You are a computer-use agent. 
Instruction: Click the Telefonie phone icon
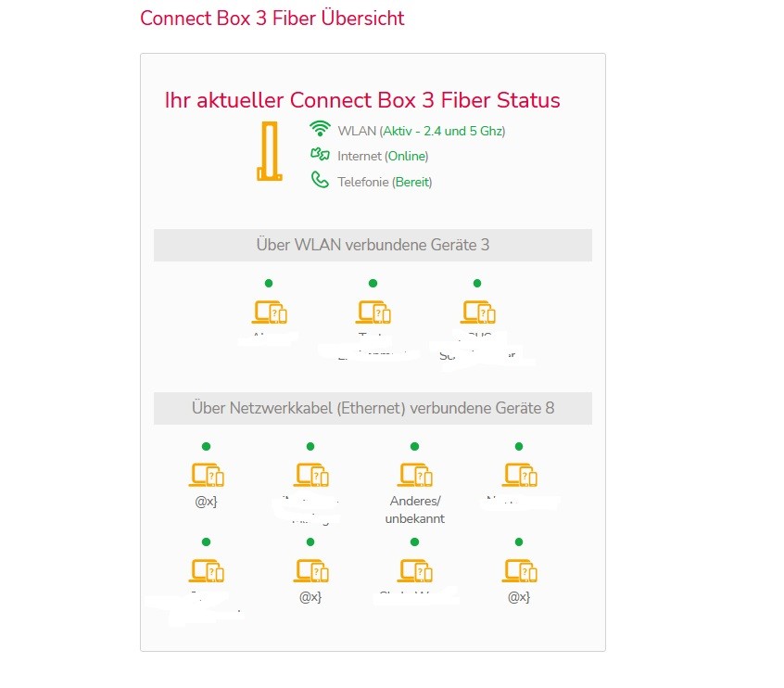click(320, 181)
